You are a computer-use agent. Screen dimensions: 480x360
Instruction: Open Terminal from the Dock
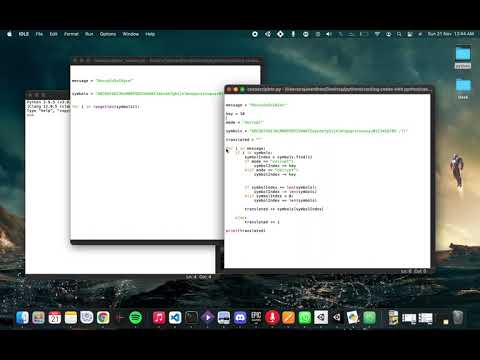191,318
